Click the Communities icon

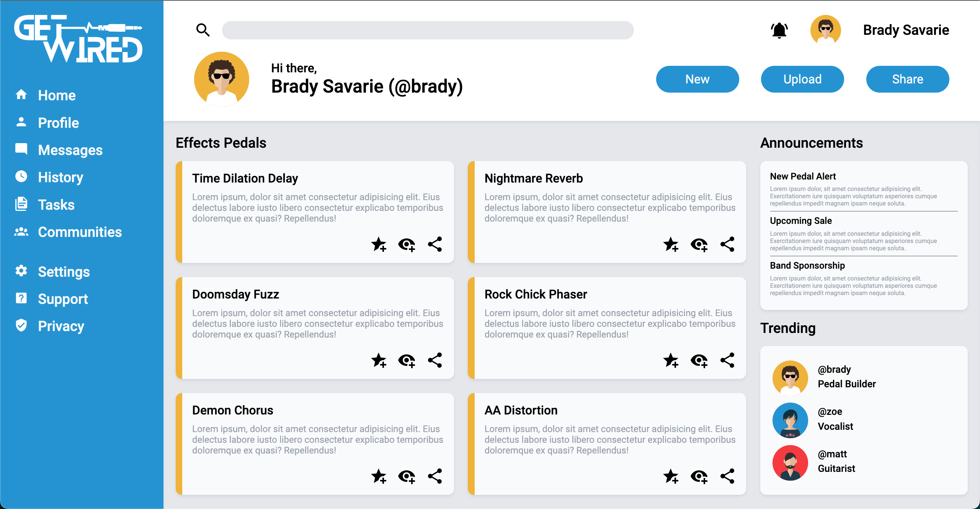click(21, 232)
